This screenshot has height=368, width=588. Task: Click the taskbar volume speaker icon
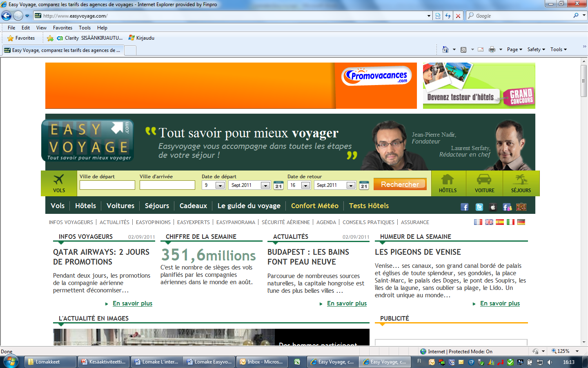coord(550,362)
